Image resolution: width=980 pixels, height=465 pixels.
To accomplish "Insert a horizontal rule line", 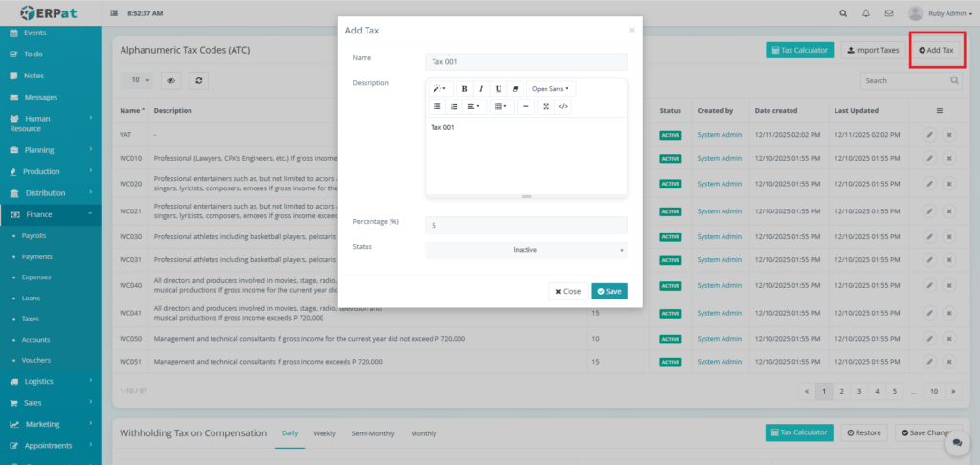I will coord(525,107).
